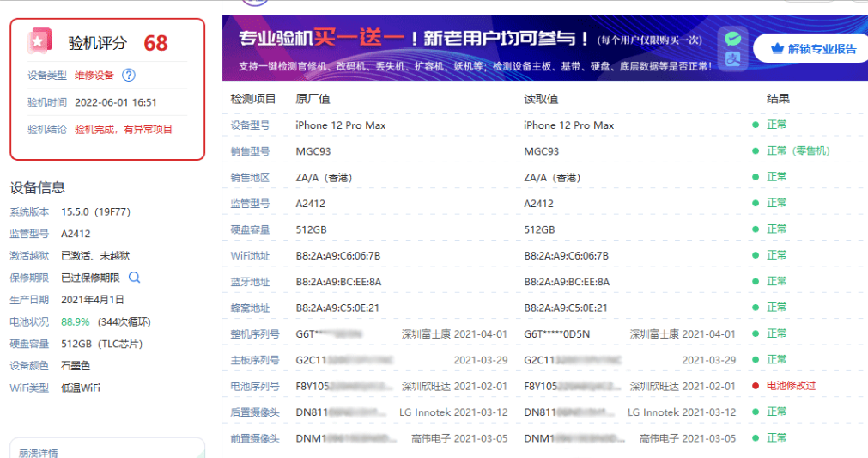Select the 读取值 column header
Screen dimensions: 868x458
point(541,99)
